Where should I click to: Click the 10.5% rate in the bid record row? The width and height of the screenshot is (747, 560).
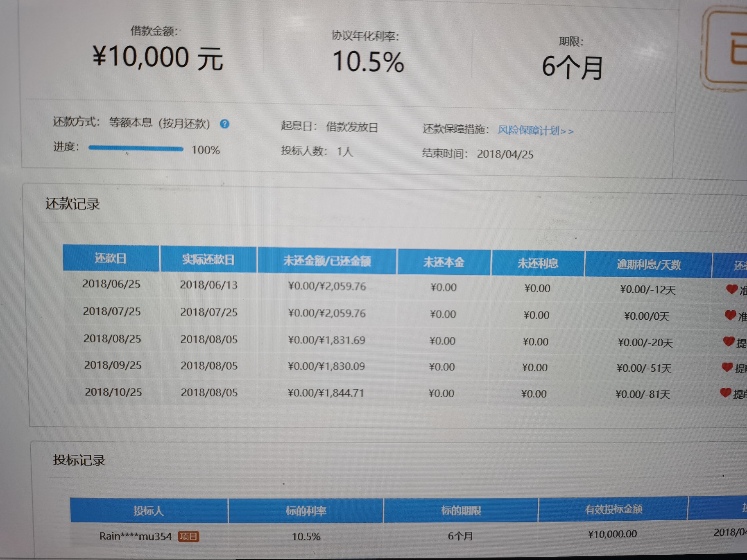point(306,536)
